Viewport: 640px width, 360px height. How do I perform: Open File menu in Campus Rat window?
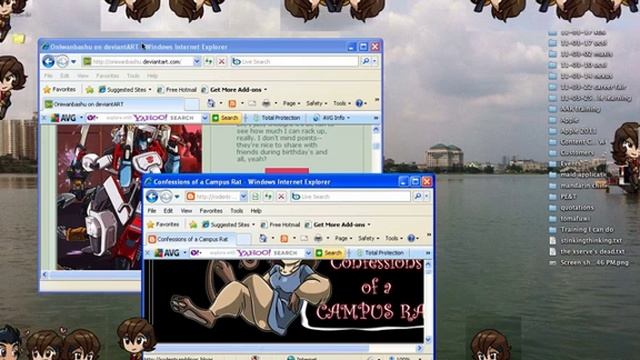click(x=152, y=211)
